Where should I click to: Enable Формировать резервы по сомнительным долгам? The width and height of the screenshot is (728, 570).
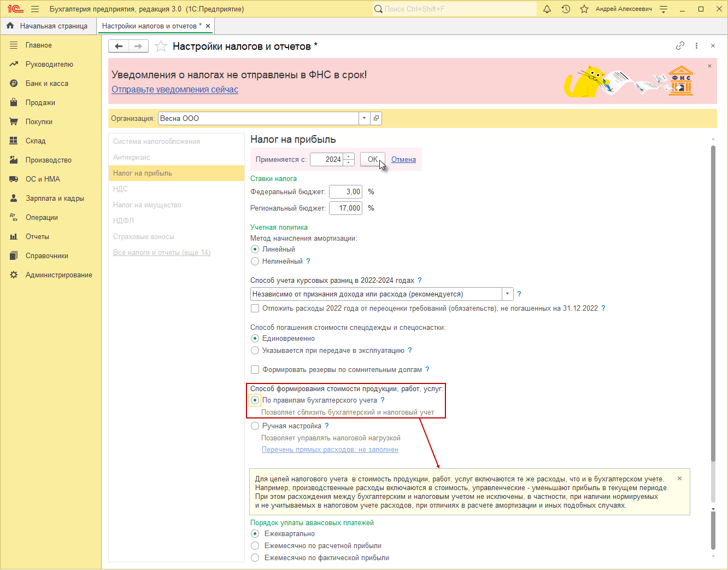pos(255,369)
